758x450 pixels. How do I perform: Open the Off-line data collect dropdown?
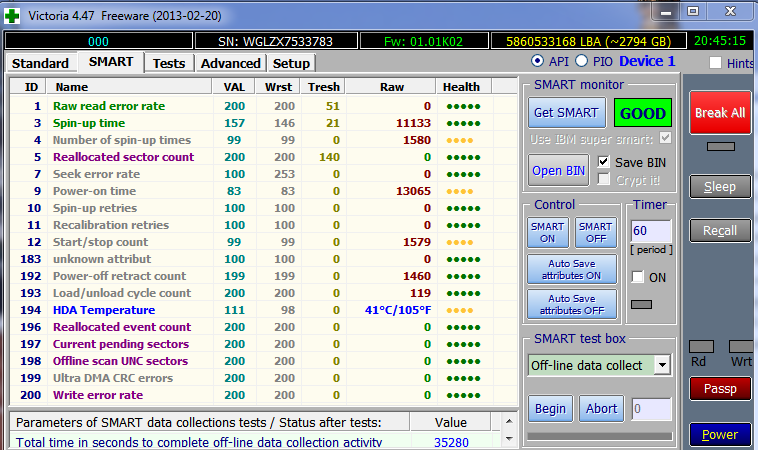[x=663, y=365]
